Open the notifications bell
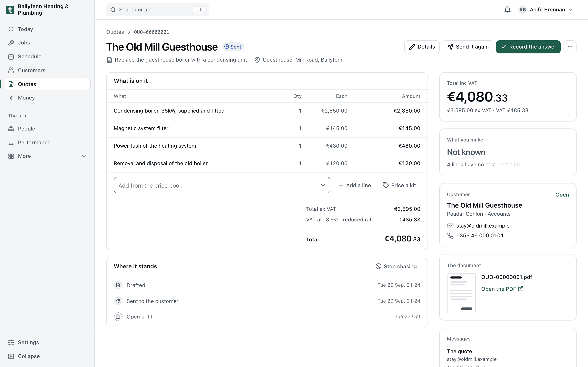Viewport: 588px width, 367px height. (x=507, y=10)
